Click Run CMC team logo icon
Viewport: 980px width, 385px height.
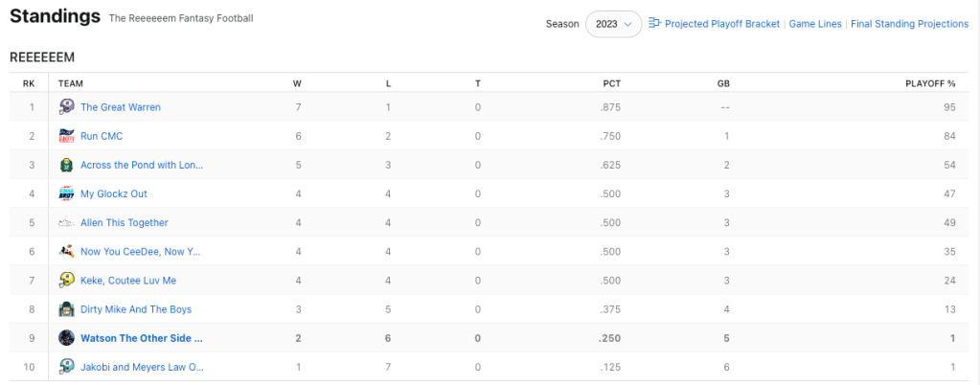click(x=67, y=136)
